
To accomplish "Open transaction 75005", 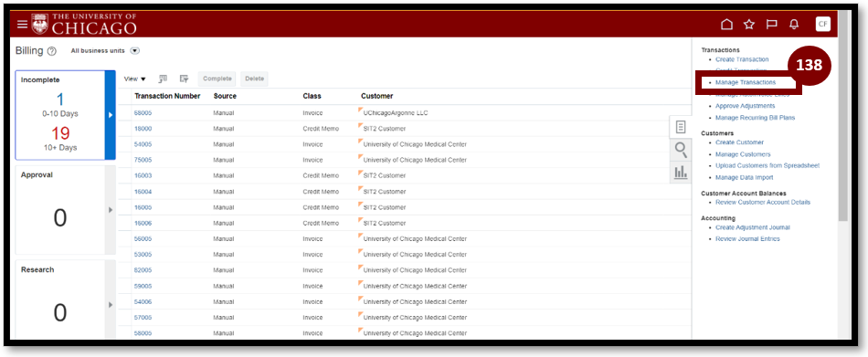I will click(143, 160).
